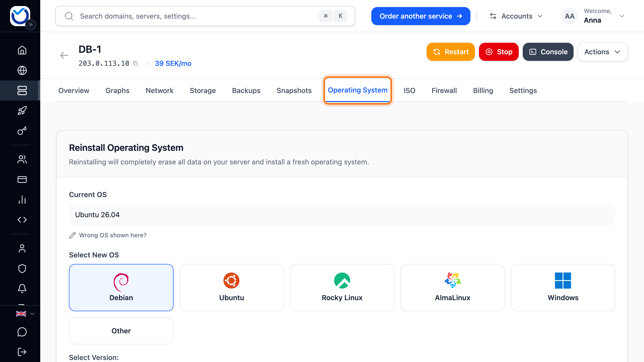Choose the AlmaLinux OS card
Image resolution: width=644 pixels, height=362 pixels.
pyautogui.click(x=453, y=288)
